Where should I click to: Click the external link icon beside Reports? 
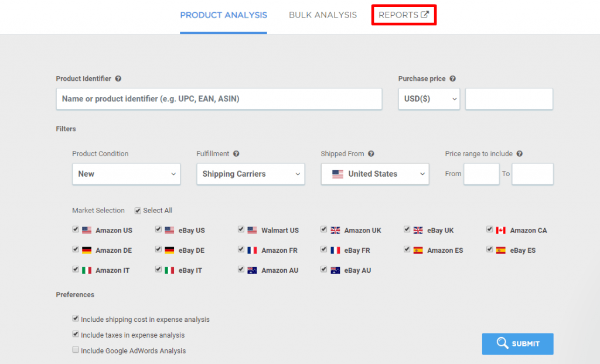click(x=425, y=15)
